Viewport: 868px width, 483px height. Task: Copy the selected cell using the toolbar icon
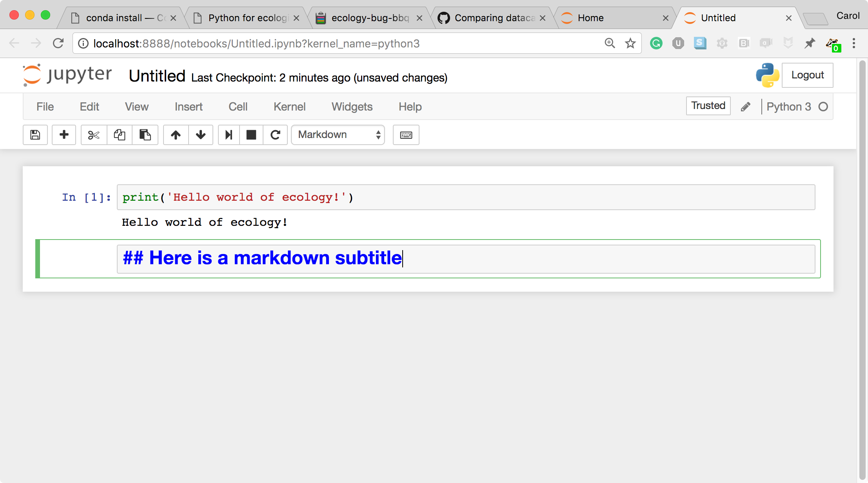point(119,135)
